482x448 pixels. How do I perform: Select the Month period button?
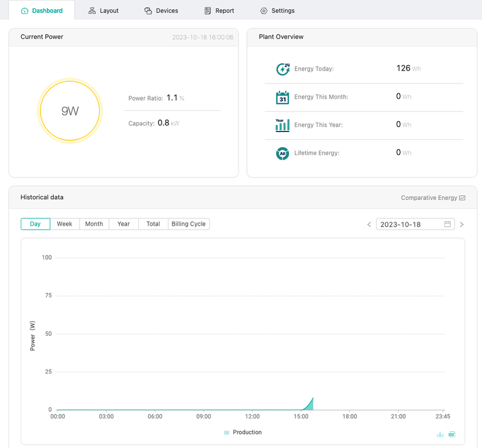(x=94, y=224)
